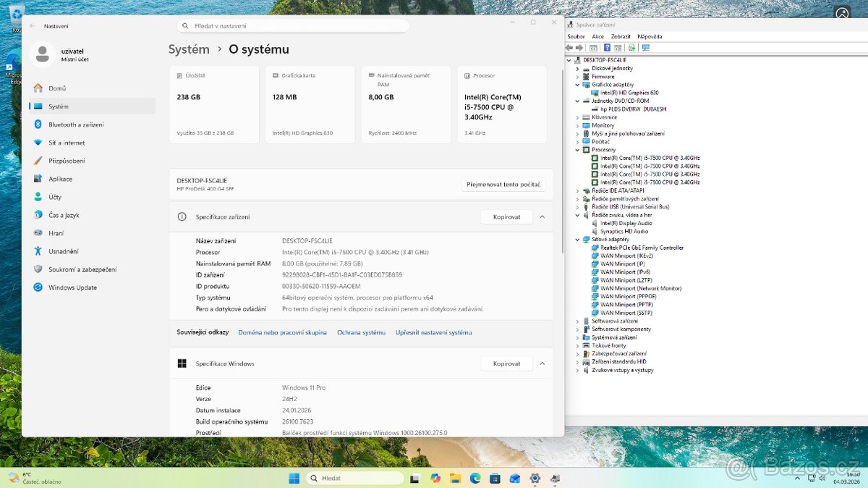Open Outlook from the taskbar
The height and width of the screenshot is (488, 868).
point(515,478)
